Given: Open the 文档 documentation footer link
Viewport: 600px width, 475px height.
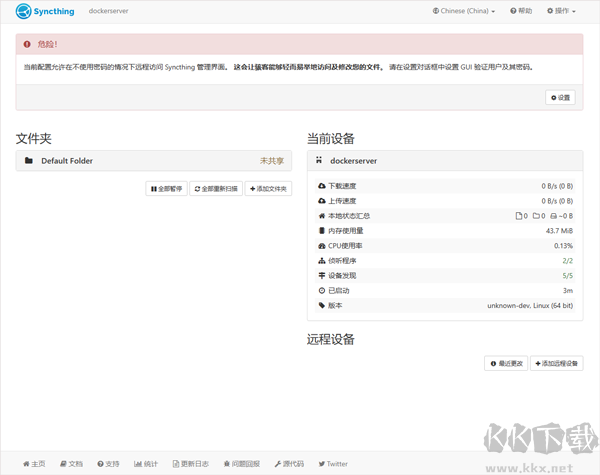Looking at the screenshot, I should [x=72, y=464].
